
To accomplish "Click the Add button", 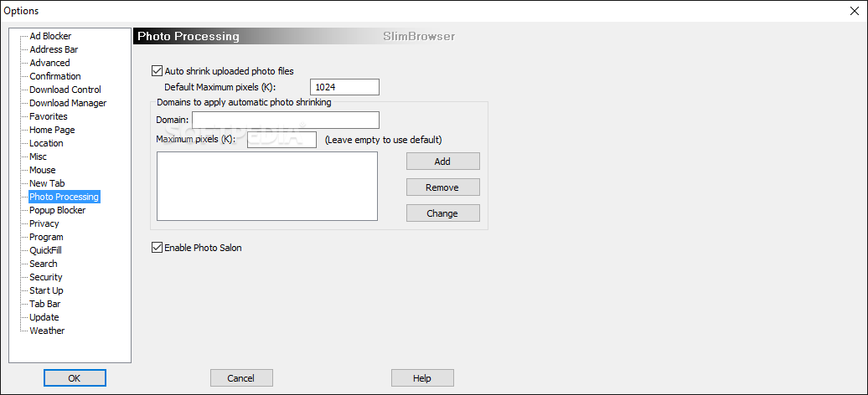I will (x=443, y=162).
